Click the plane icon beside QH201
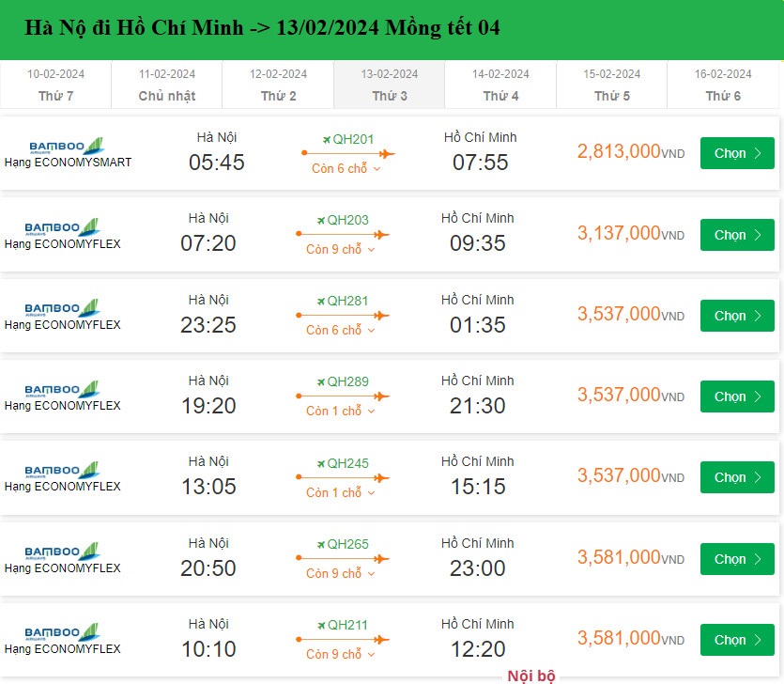Image resolution: width=784 pixels, height=684 pixels. (326, 139)
